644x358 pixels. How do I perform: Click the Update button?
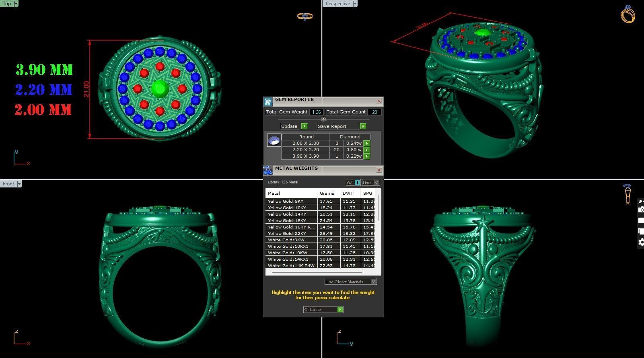point(293,126)
